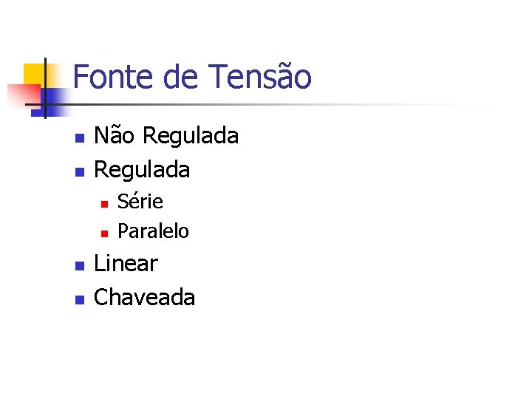Click the "Série" sub-bullet text
532x399 pixels.
(x=140, y=202)
